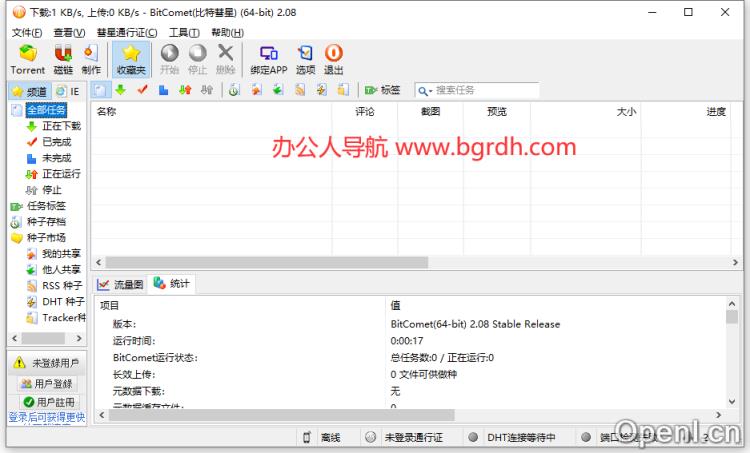Click the statistics panel scroll-down arrow

732,402
